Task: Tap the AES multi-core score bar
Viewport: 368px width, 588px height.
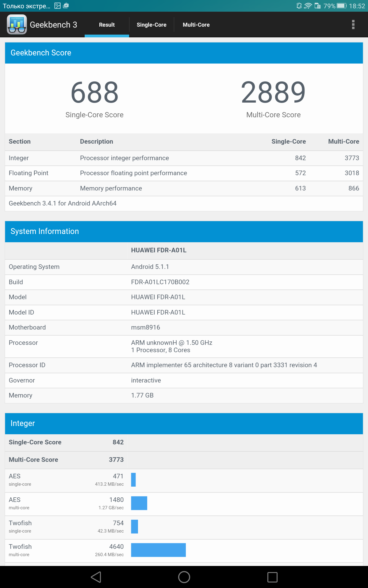Action: point(139,503)
